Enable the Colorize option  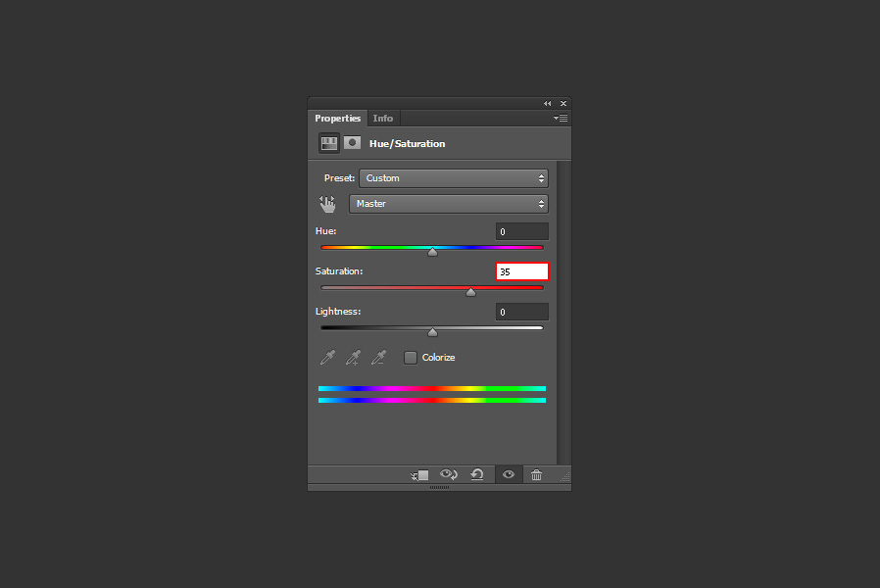pos(410,358)
